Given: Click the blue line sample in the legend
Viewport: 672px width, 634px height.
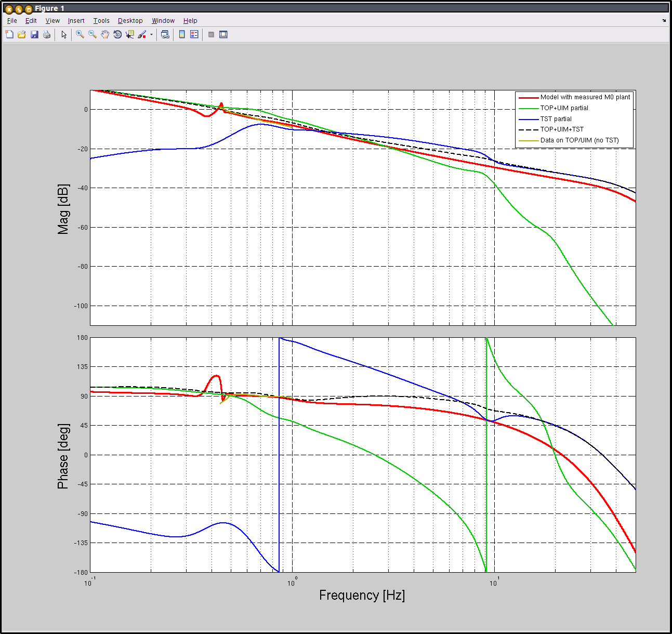Looking at the screenshot, I should click(x=528, y=120).
